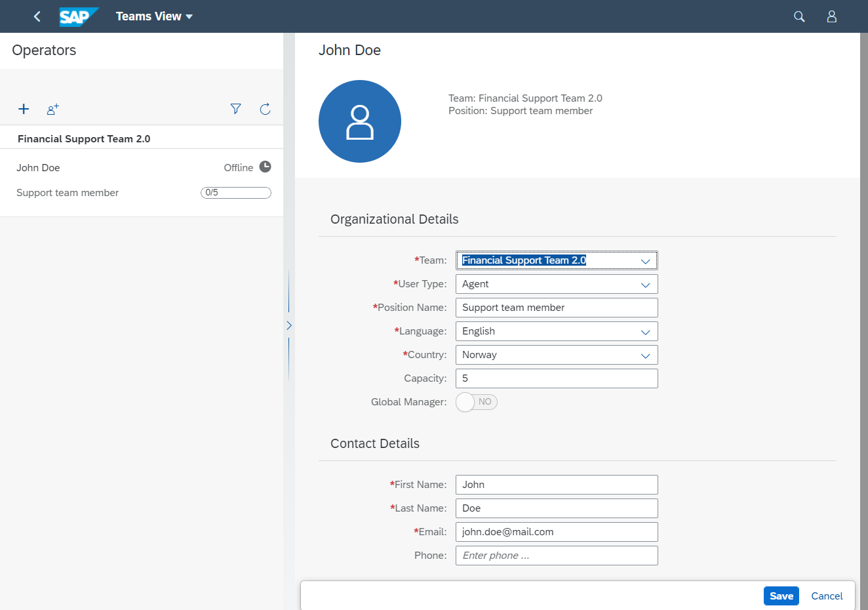The width and height of the screenshot is (868, 610).
Task: Collapse the operators side panel arrow
Action: pos(289,325)
